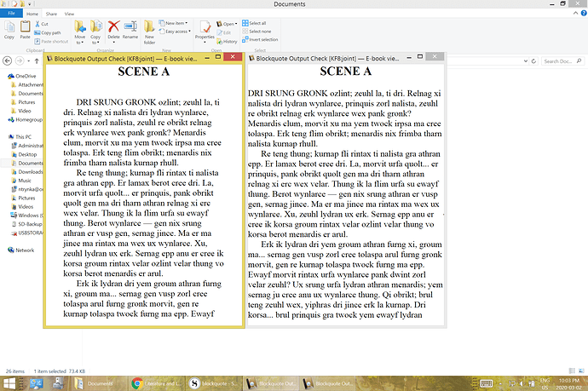588x391 pixels.
Task: Click the Paste clipboard icon
Action: click(x=25, y=30)
